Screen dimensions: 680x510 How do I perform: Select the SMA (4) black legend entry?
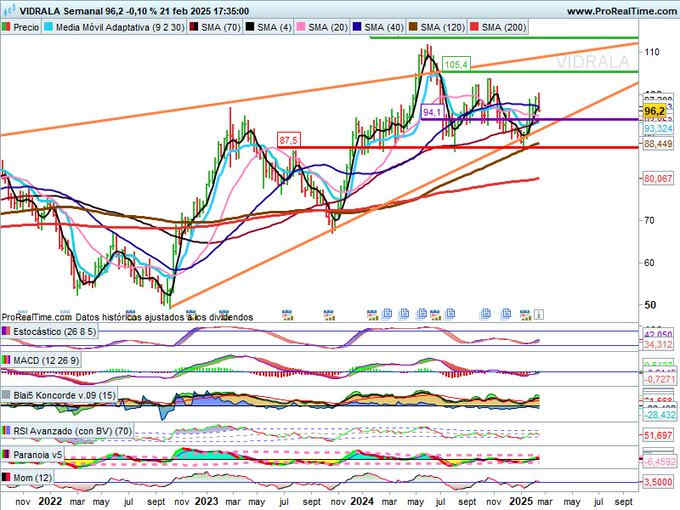pos(269,27)
